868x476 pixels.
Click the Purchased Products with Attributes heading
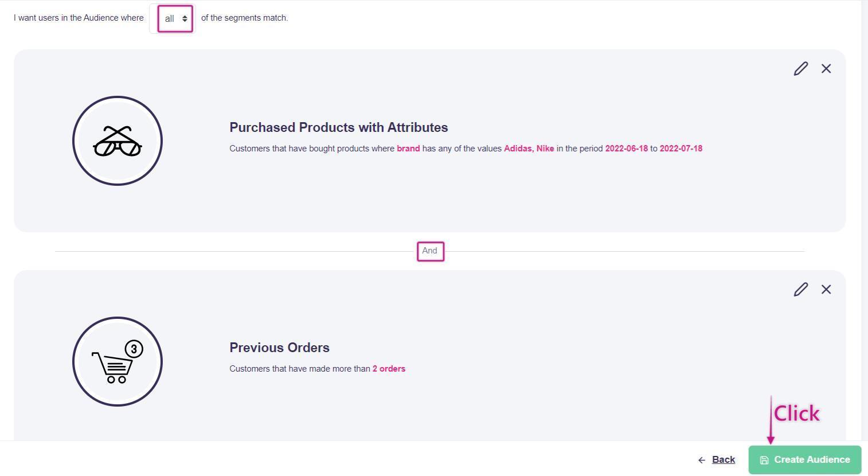pos(338,127)
